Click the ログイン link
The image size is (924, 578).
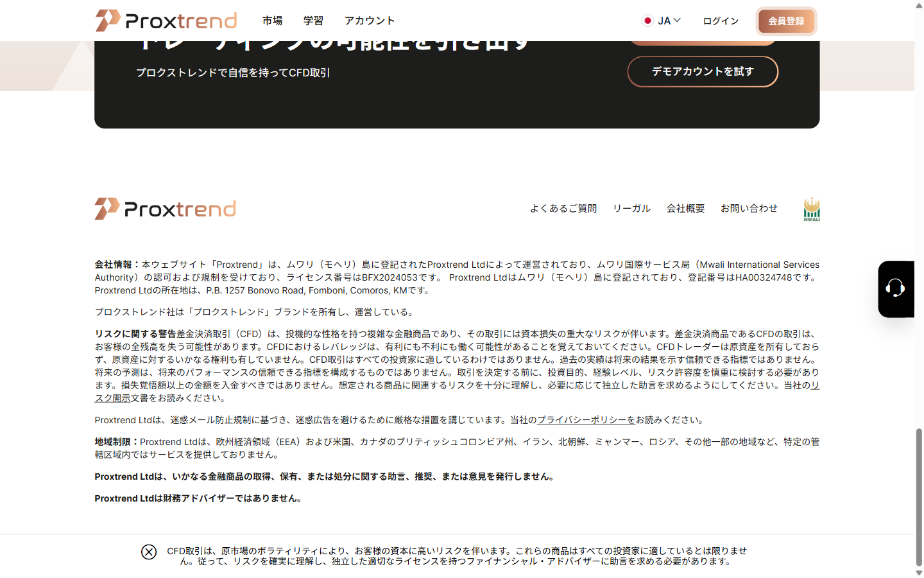[721, 21]
